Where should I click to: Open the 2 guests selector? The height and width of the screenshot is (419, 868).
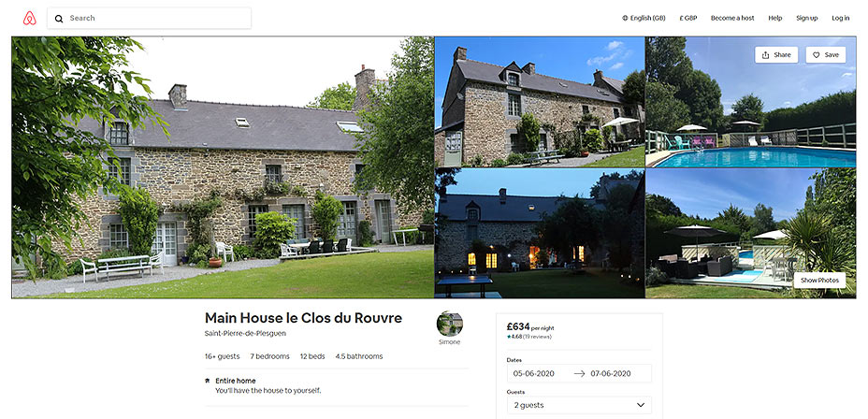[x=579, y=405]
